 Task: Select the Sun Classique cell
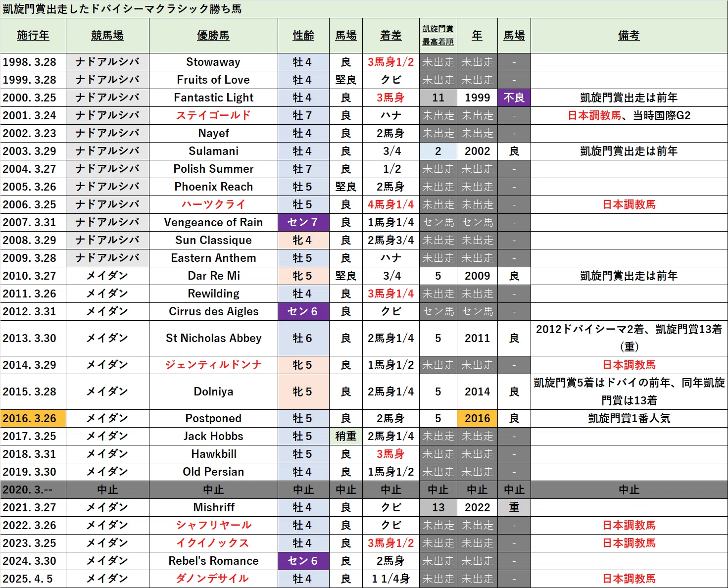pyautogui.click(x=213, y=240)
